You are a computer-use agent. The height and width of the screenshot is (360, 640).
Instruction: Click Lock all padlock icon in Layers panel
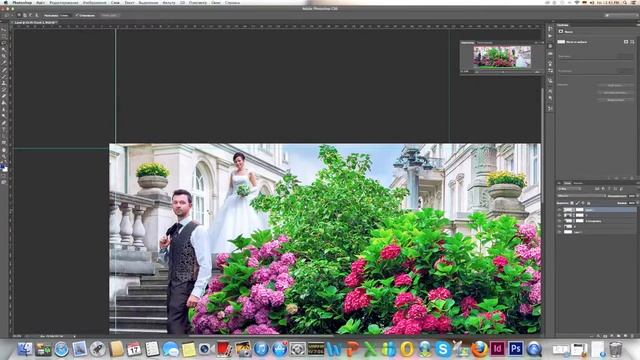(588, 203)
